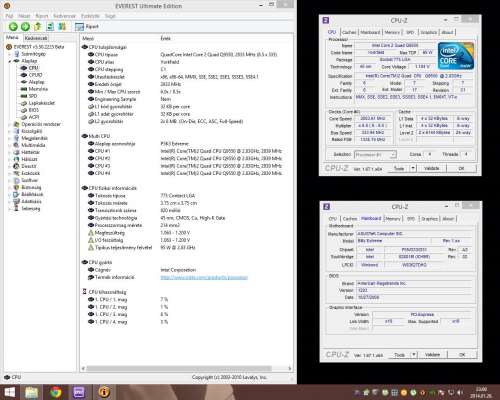Open Tools dropdown arrow in top CPU-Z
500x400 pixels.
point(413,168)
